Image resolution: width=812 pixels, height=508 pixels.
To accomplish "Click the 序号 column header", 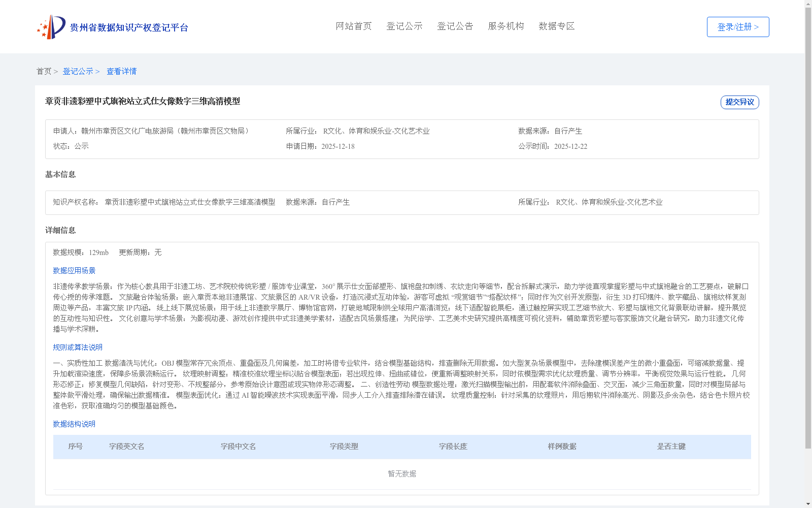I will (76, 447).
